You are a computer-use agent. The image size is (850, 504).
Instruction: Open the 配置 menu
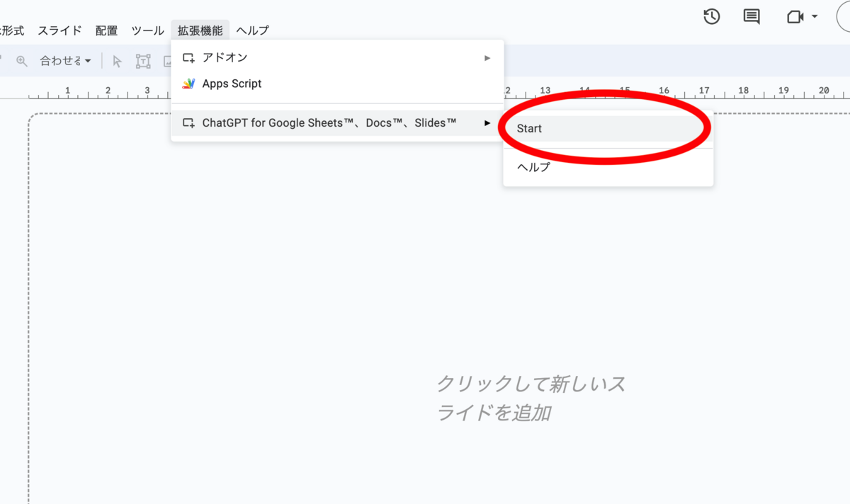106,30
